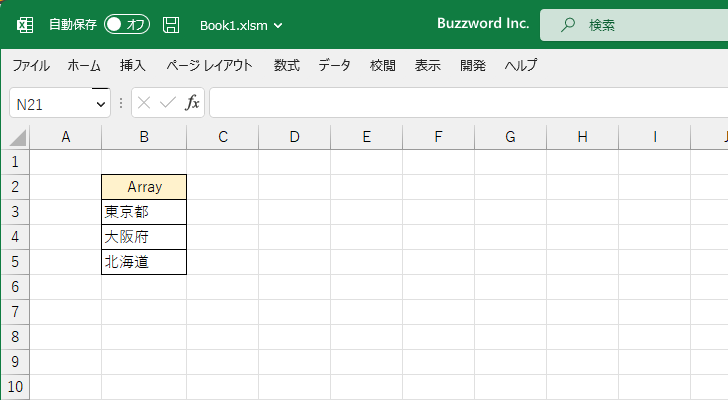Select row 7 header
Screen dimensions: 728x400
[15, 312]
